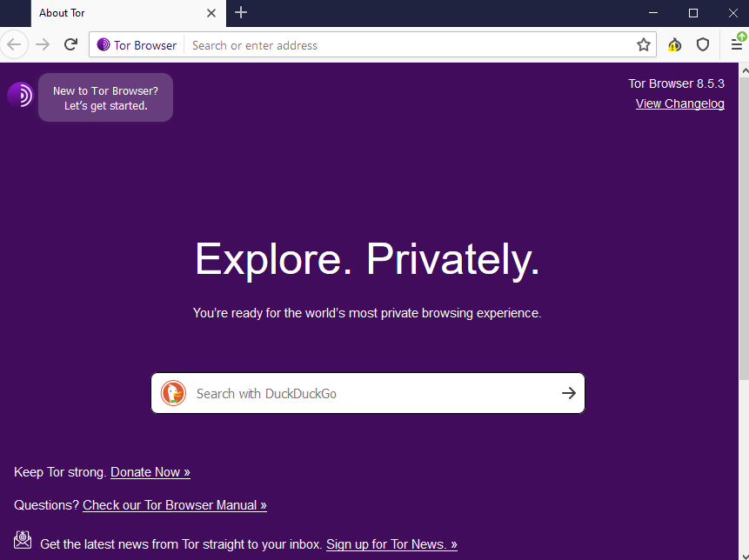Click 'New to Tor Browser? Let's get started' bubble
This screenshot has height=560, width=749.
(x=105, y=98)
